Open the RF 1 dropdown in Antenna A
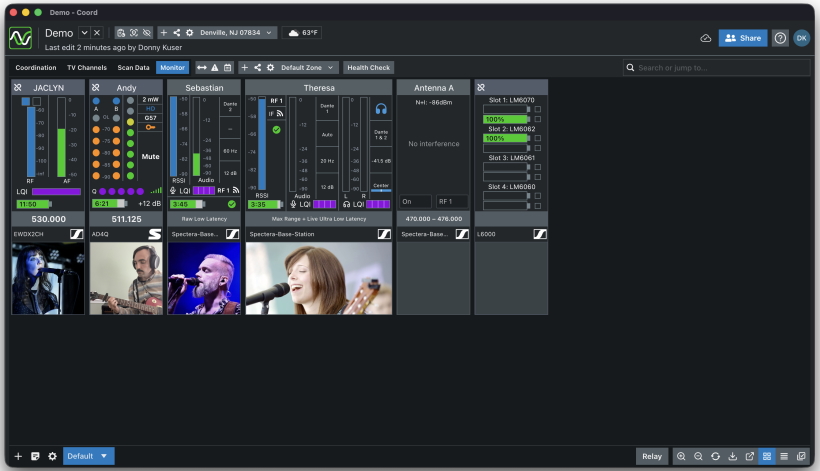Image resolution: width=820 pixels, height=471 pixels. (x=452, y=201)
